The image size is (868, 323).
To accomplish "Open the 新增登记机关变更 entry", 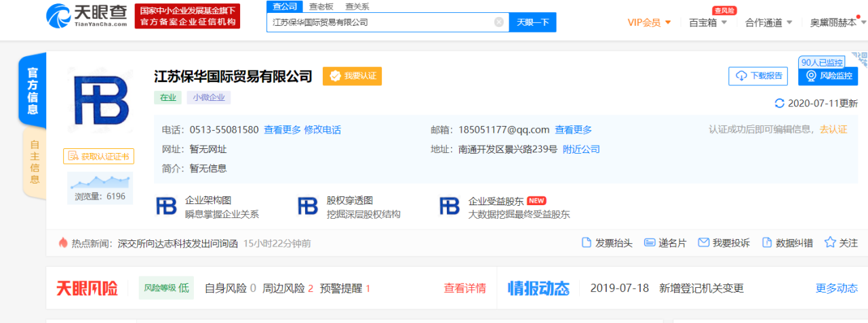I will 701,288.
